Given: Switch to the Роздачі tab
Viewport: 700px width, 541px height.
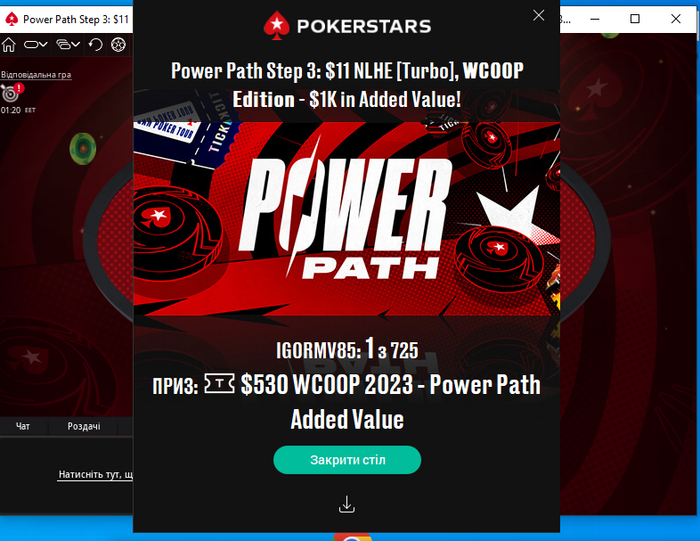Looking at the screenshot, I should pyautogui.click(x=83, y=426).
